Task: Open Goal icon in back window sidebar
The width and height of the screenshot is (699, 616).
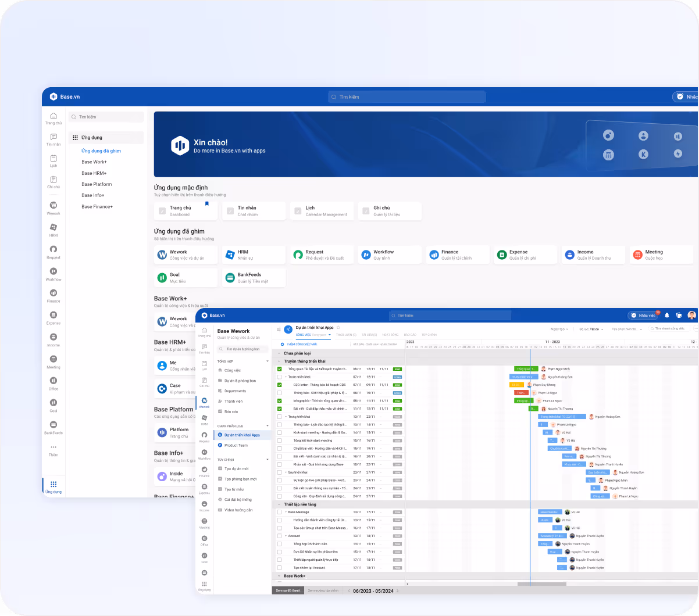Action: [54, 403]
